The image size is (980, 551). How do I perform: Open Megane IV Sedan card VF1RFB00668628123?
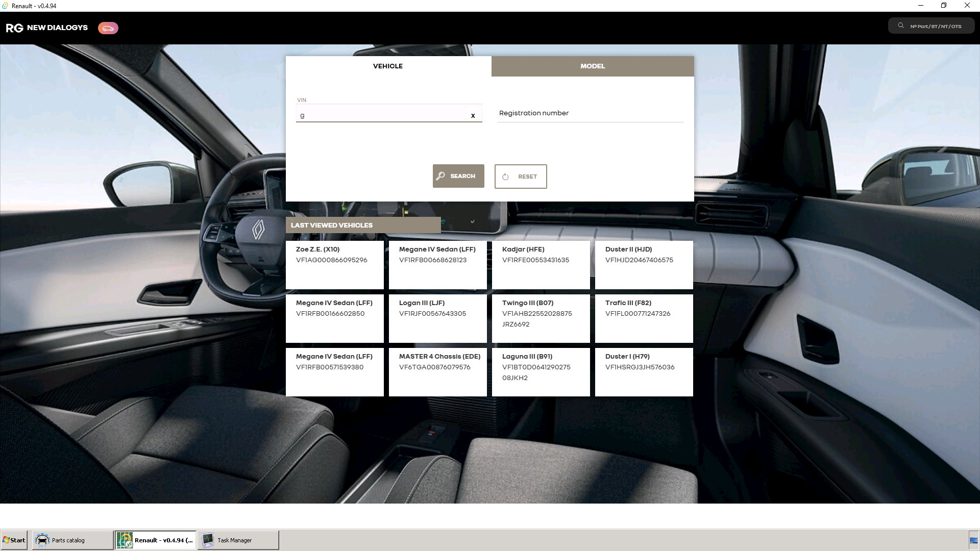point(438,265)
